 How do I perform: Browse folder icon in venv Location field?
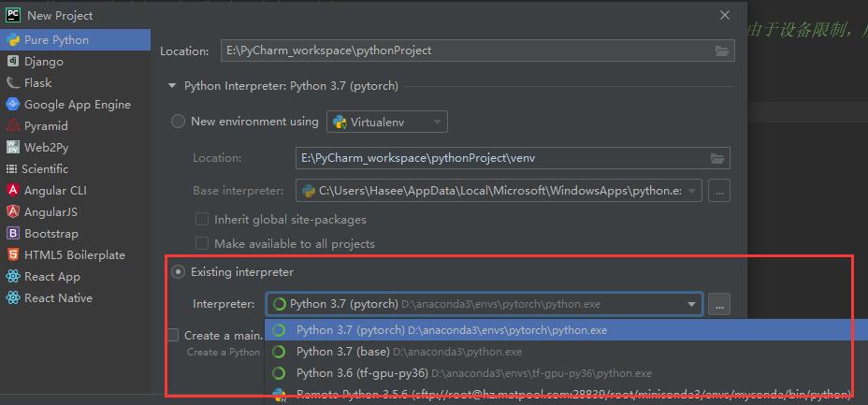(x=717, y=158)
